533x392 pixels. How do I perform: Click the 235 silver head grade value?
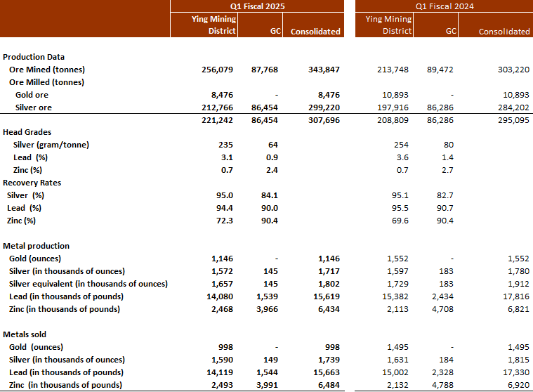point(227,145)
